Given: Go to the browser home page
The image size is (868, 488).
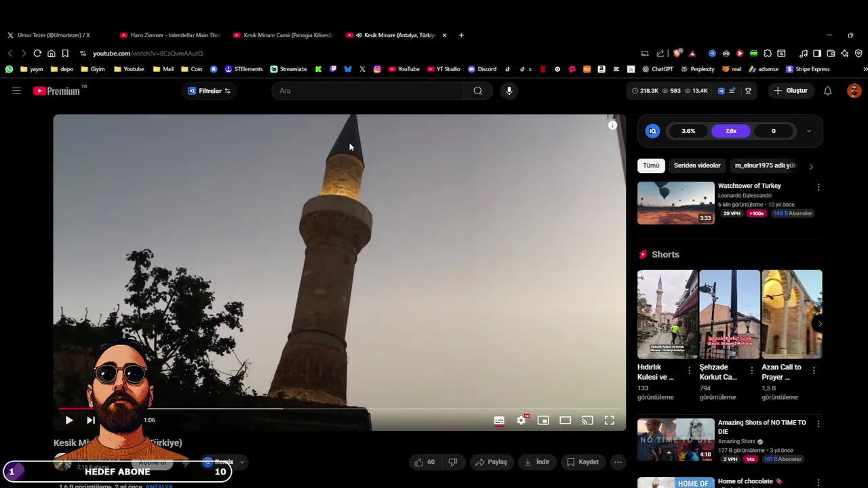Looking at the screenshot, I should pos(51,54).
